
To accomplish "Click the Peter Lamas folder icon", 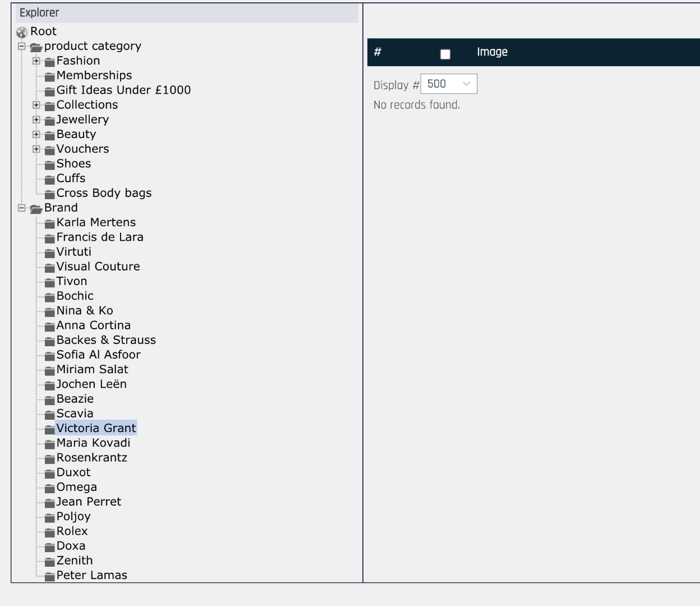I will (x=50, y=576).
